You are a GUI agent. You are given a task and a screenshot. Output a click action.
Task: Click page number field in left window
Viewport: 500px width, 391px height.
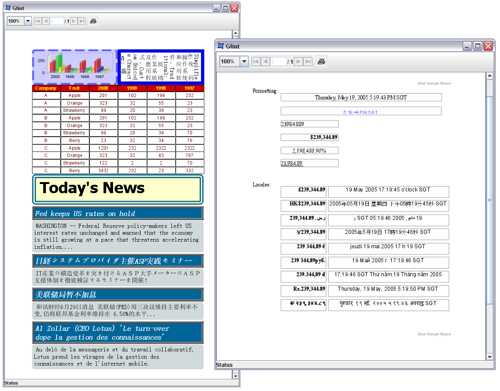click(57, 21)
